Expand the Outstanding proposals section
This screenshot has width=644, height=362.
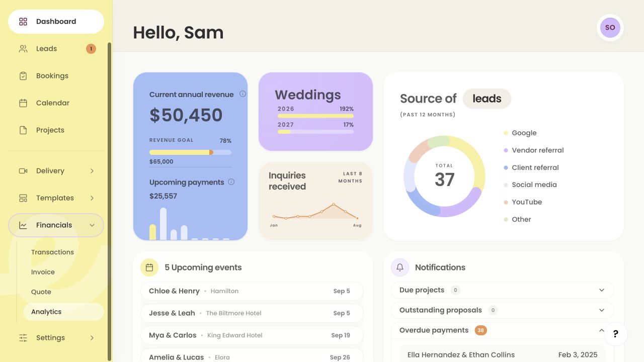tap(503, 310)
